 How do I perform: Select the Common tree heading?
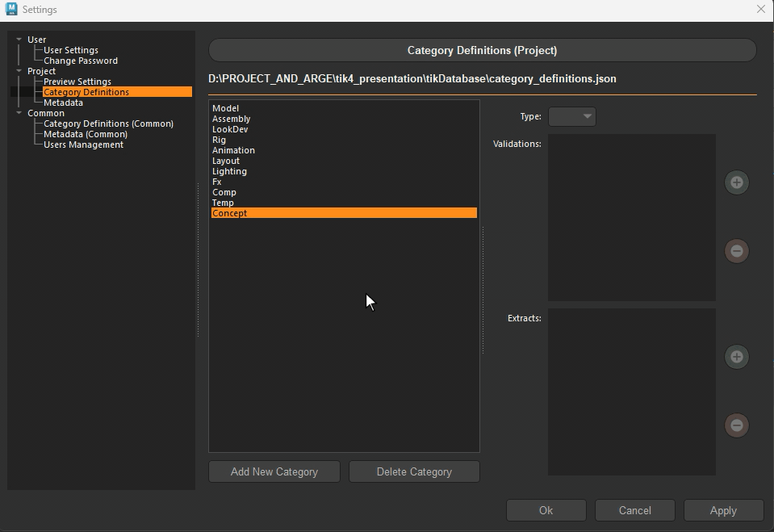point(46,113)
